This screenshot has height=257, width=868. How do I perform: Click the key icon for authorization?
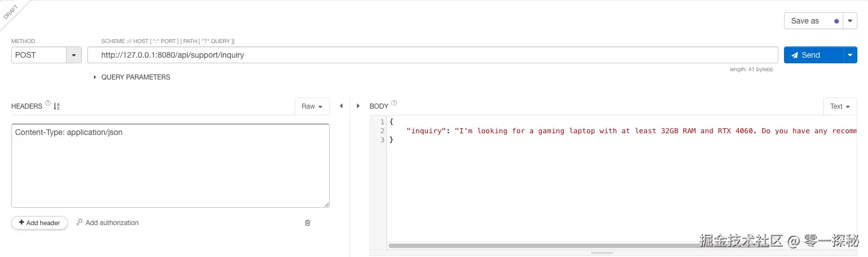[x=80, y=222]
